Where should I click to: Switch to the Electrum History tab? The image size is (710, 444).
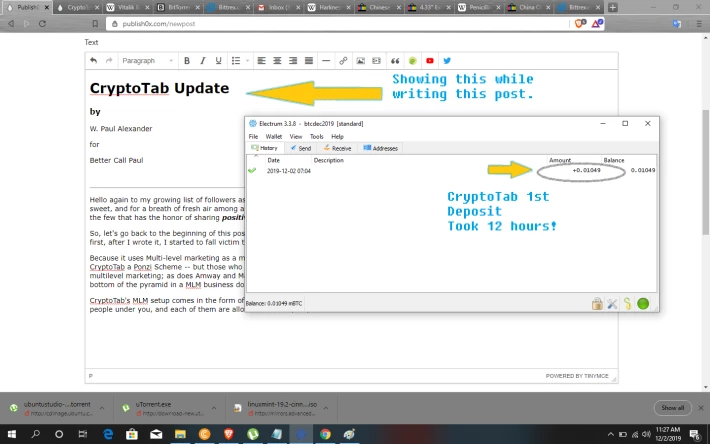tap(264, 148)
